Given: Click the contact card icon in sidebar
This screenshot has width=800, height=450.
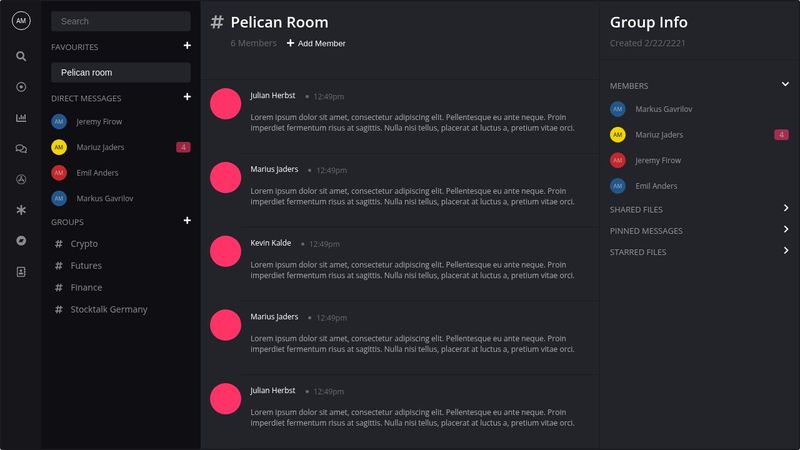Looking at the screenshot, I should tap(21, 271).
